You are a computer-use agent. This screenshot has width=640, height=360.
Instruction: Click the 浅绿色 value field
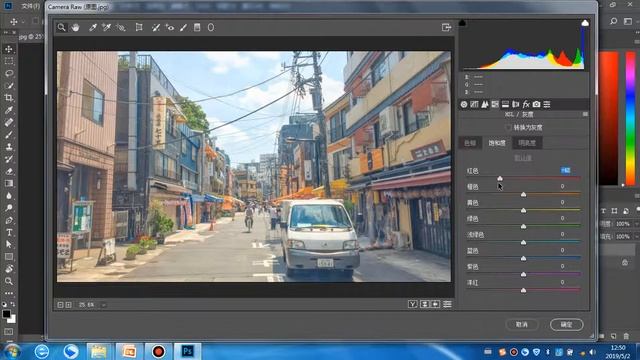point(562,234)
